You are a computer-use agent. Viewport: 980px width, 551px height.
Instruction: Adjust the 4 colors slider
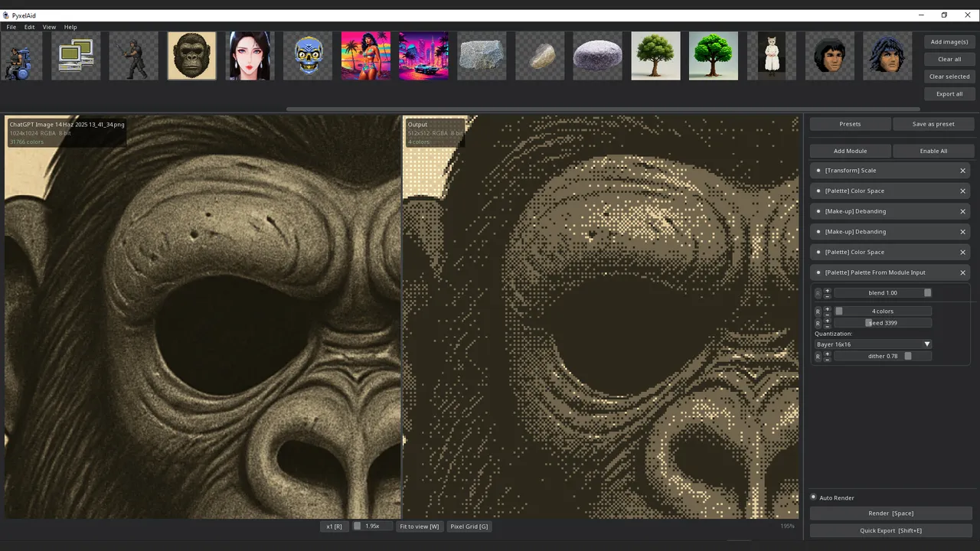tap(882, 311)
